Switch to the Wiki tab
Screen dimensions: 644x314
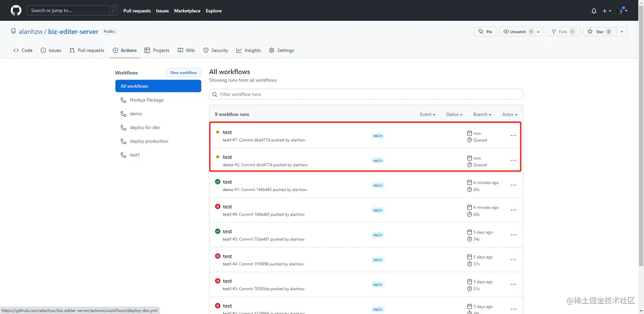[187, 50]
